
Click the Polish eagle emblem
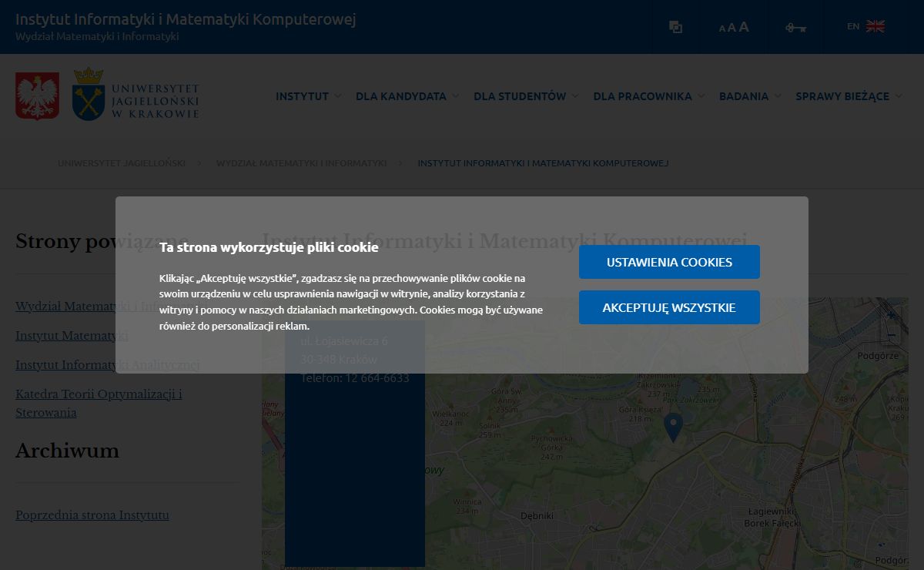tap(37, 96)
